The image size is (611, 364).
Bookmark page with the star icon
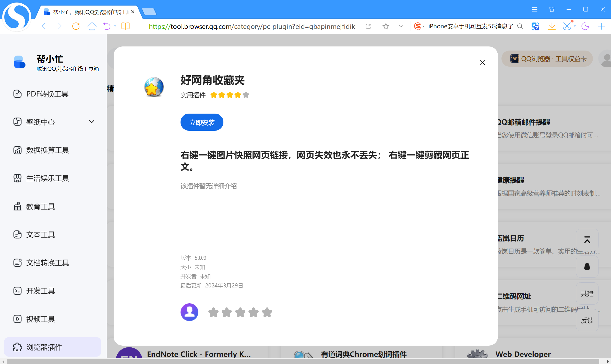[386, 26]
